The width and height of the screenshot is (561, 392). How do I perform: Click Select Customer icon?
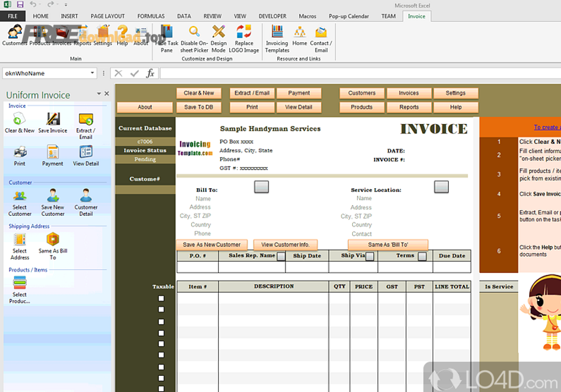tap(20, 203)
